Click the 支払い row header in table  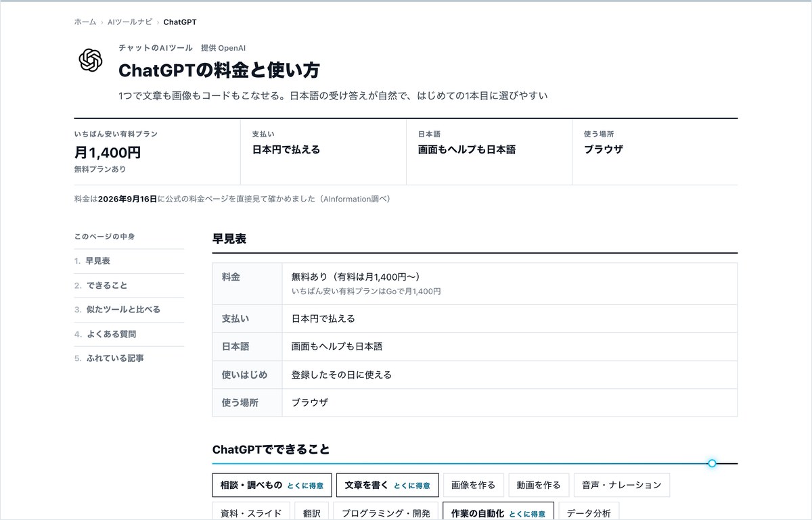click(247, 318)
